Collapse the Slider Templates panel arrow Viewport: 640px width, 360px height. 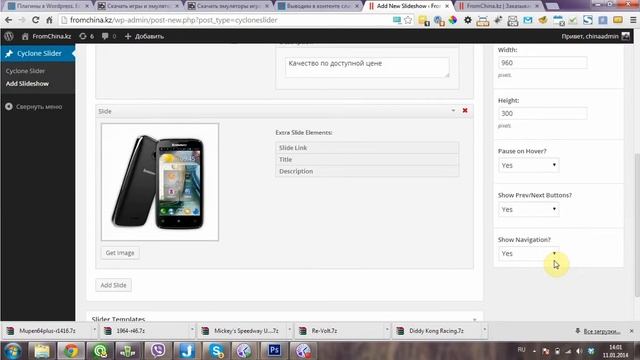pyautogui.click(x=474, y=320)
